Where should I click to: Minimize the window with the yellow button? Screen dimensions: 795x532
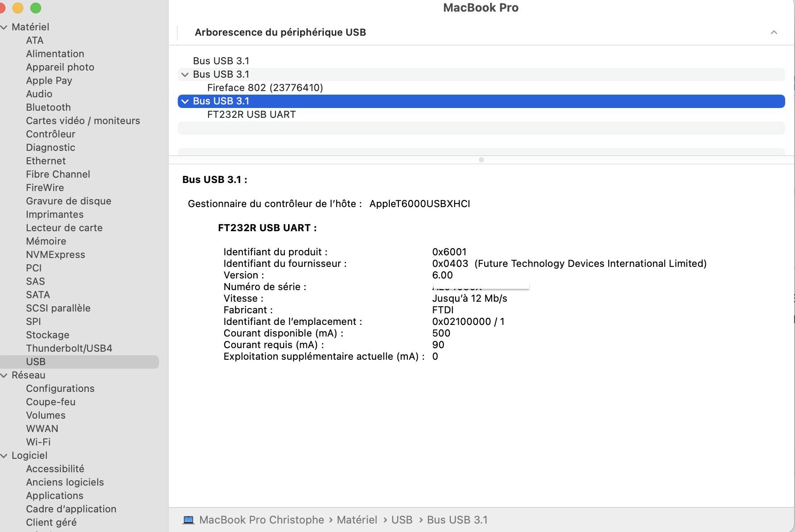pyautogui.click(x=18, y=8)
